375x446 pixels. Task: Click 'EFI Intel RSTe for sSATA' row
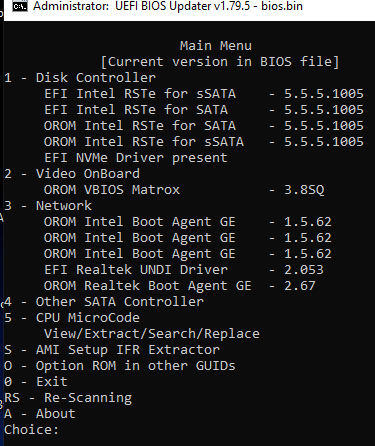coord(204,94)
